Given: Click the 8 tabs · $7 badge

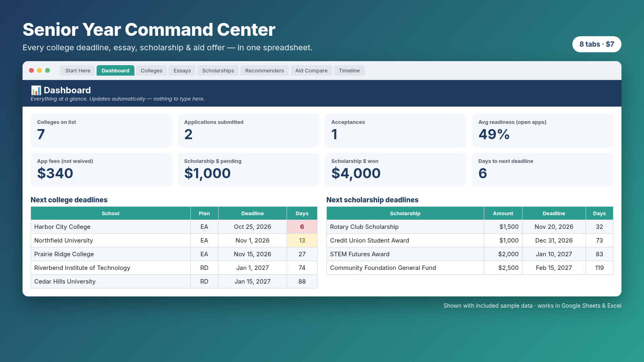Looking at the screenshot, I should pyautogui.click(x=597, y=44).
